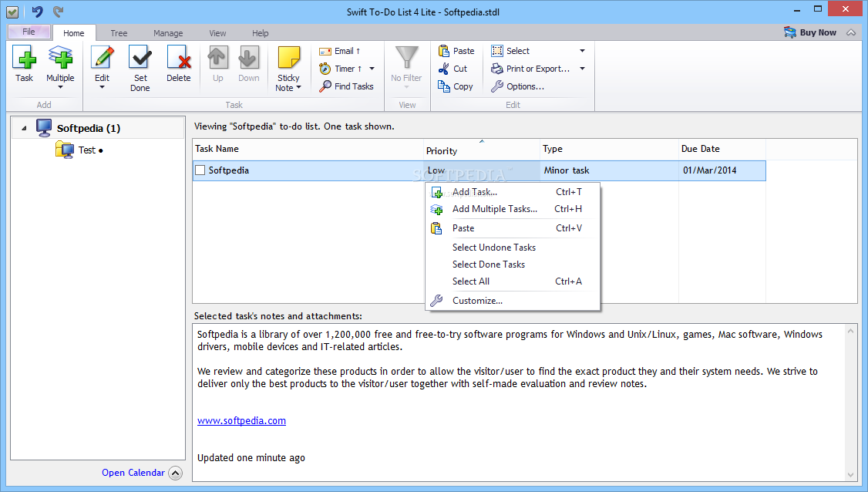Expand the Edit button dropdown arrow
This screenshot has height=492, width=868.
102,88
